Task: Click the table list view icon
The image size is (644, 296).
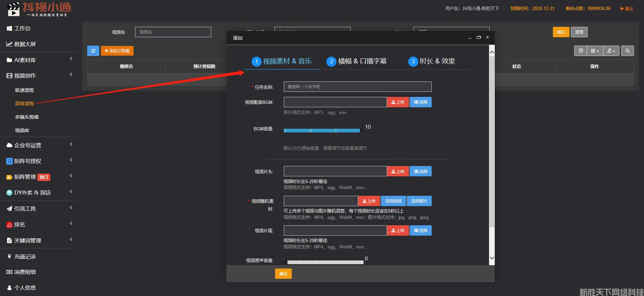Action: 581,51
